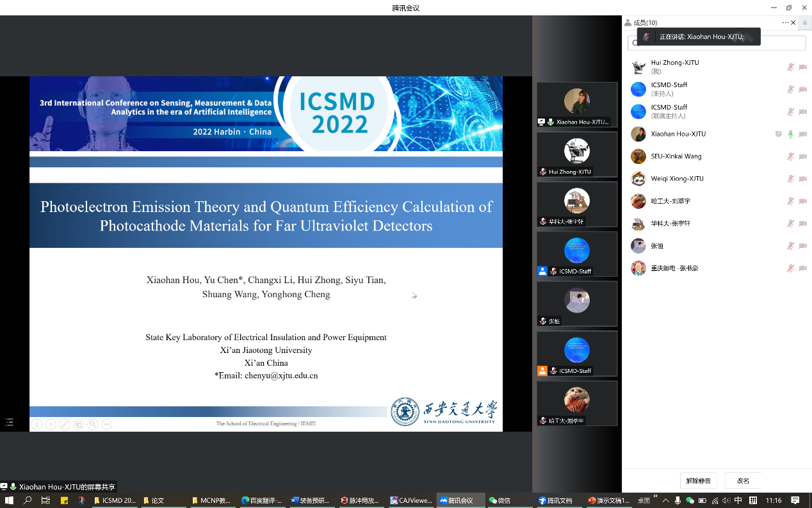Open Windows Start menu

[x=9, y=500]
